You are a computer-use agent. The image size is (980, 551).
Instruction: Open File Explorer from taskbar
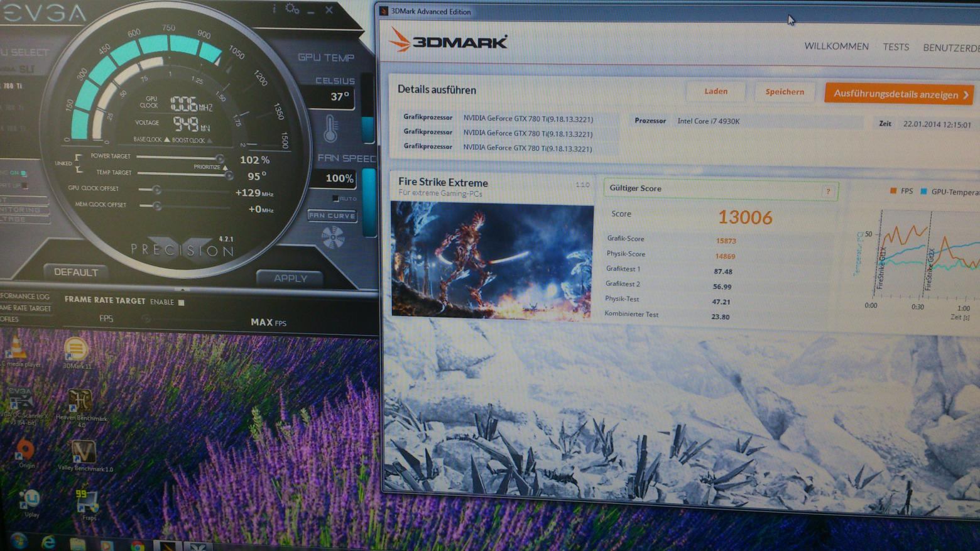pyautogui.click(x=78, y=543)
